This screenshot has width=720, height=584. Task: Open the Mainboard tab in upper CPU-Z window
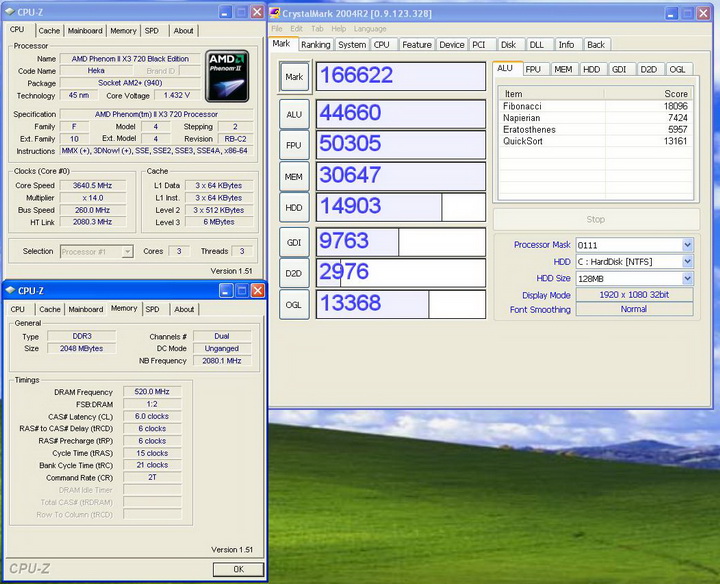(x=85, y=31)
